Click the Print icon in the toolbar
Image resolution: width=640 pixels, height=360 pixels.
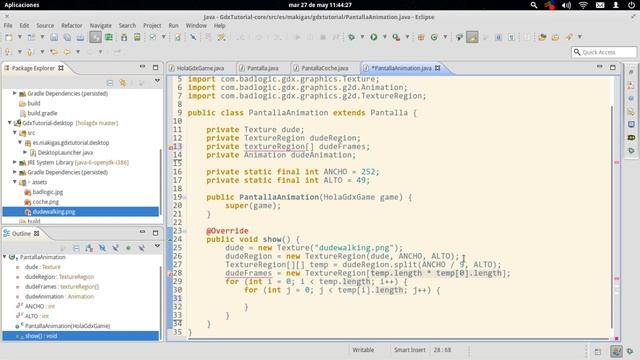[x=80, y=38]
